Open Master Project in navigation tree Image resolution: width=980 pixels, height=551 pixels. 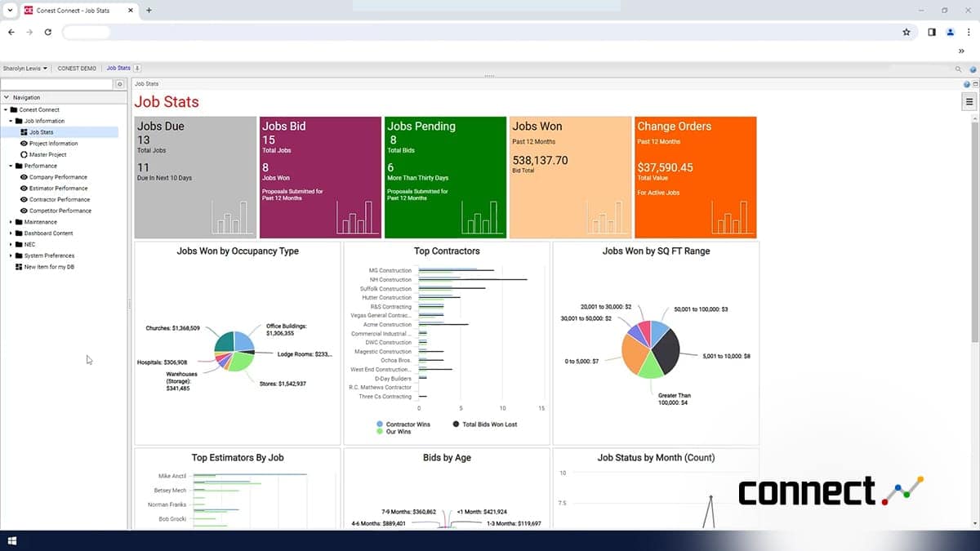tap(48, 154)
